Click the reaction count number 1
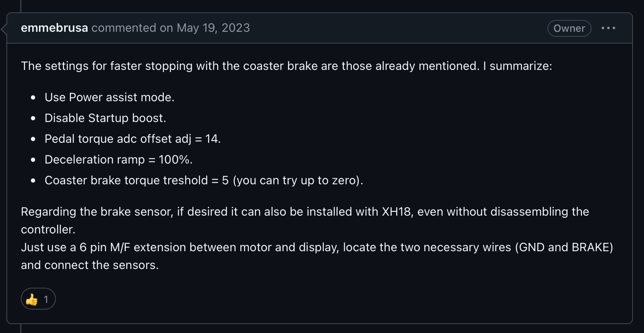Screen dimensions: 644x333 click(46, 300)
